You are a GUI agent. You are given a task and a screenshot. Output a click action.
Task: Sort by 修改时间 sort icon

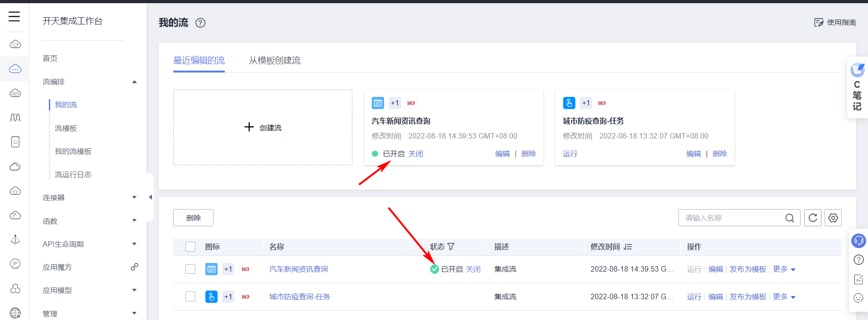(628, 247)
